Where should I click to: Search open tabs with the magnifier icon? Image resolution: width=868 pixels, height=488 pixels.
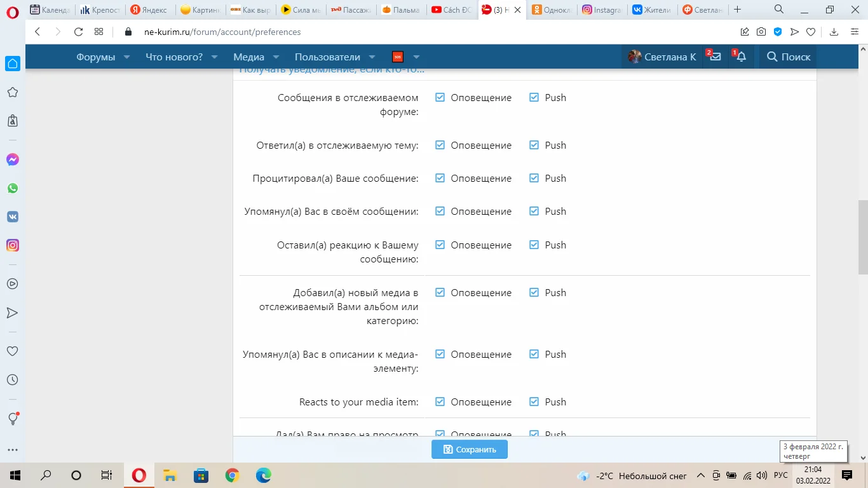point(779,10)
